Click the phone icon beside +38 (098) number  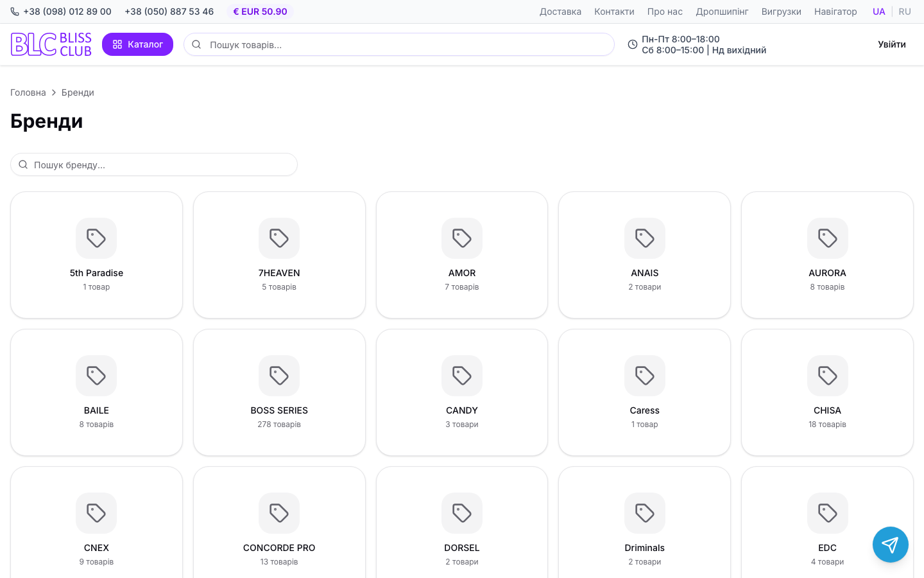coord(15,12)
